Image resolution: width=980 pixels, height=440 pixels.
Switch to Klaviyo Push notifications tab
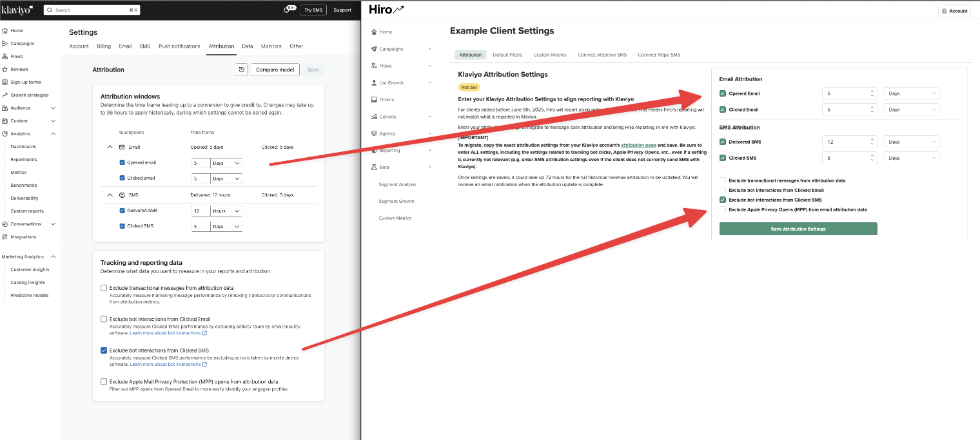click(179, 46)
